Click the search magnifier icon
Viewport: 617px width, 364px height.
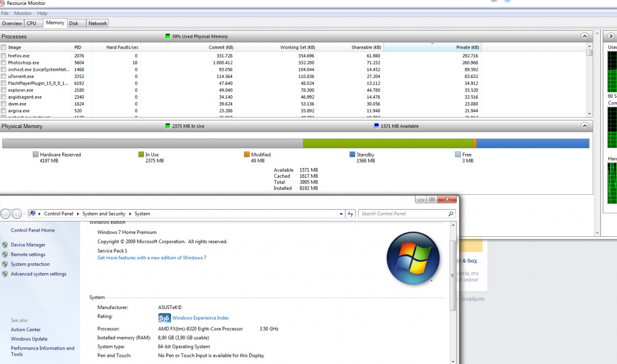point(451,214)
